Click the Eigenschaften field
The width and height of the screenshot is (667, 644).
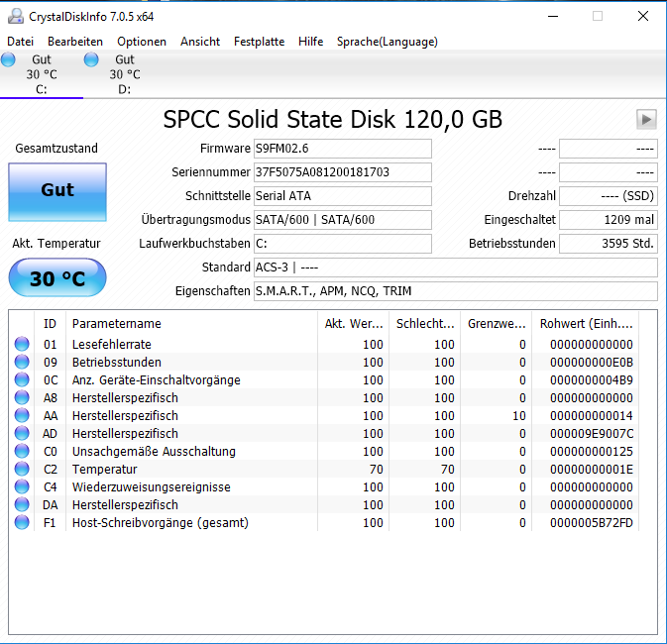point(456,291)
